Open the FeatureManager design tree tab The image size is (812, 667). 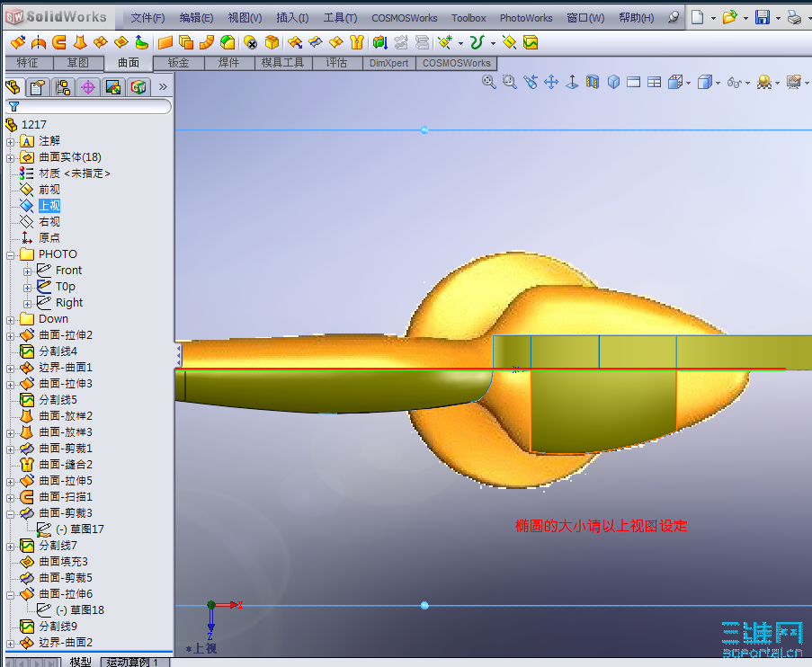click(13, 87)
